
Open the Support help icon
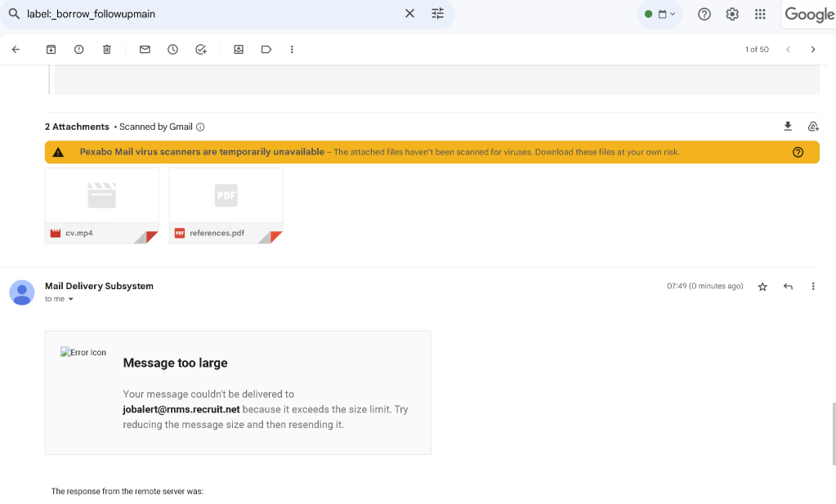click(704, 15)
